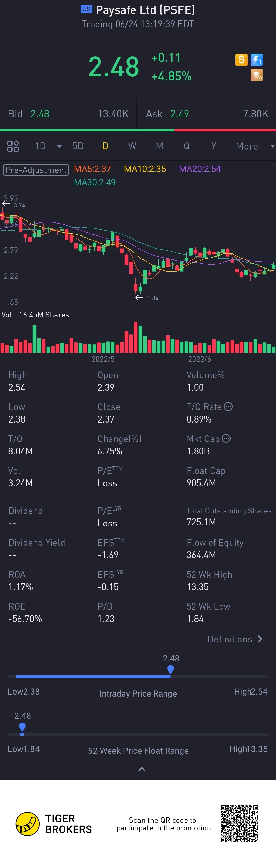
Task: Tap the blue lightning bolt icon
Action: [x=257, y=60]
